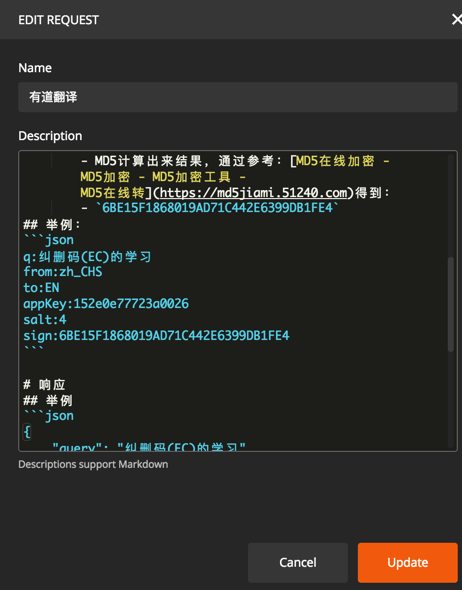Click the 'MD5加密 - MD5加密工具 -' link text line
462x590 pixels.
tap(163, 177)
